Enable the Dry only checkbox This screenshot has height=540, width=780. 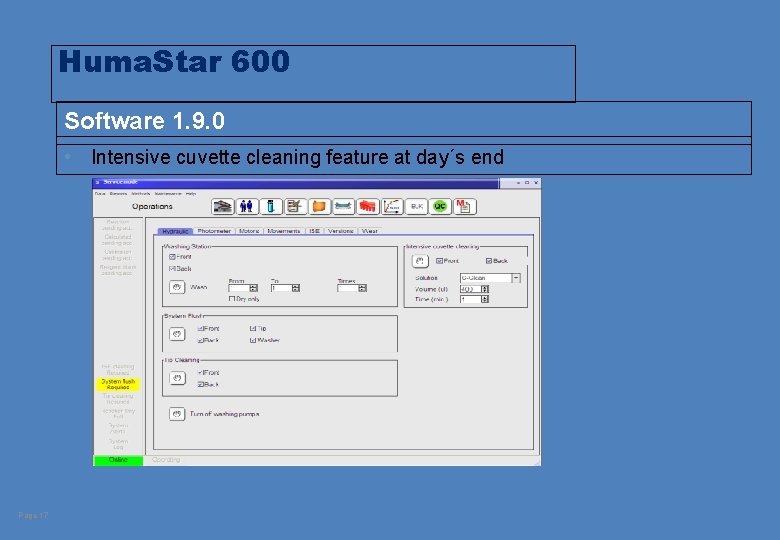tap(232, 299)
